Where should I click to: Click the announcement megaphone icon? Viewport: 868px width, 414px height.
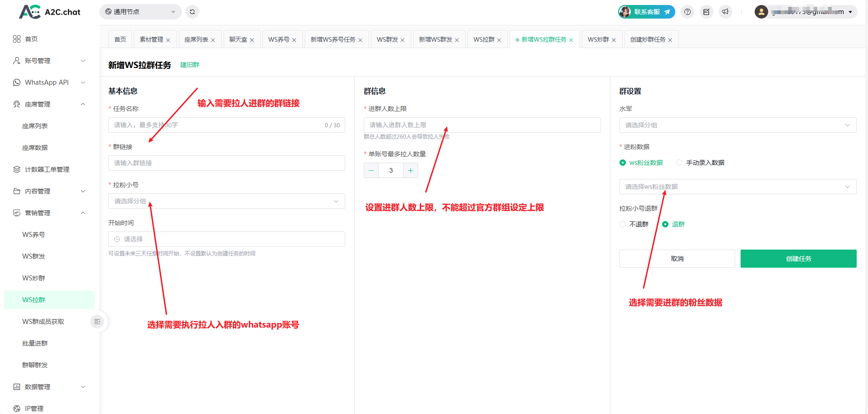(726, 12)
